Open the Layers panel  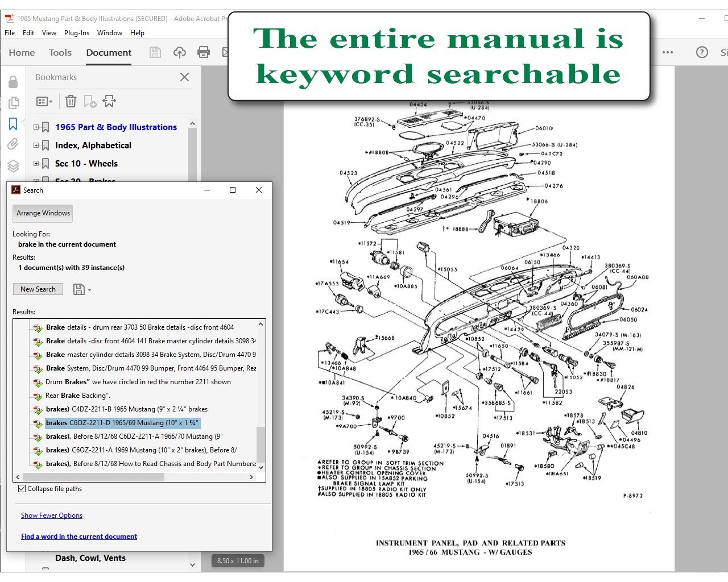pyautogui.click(x=14, y=165)
